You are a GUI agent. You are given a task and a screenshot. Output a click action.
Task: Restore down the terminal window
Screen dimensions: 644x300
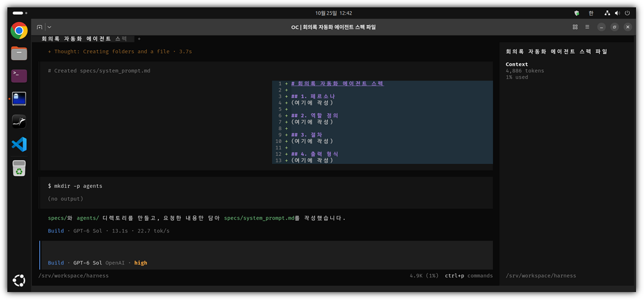(x=615, y=27)
